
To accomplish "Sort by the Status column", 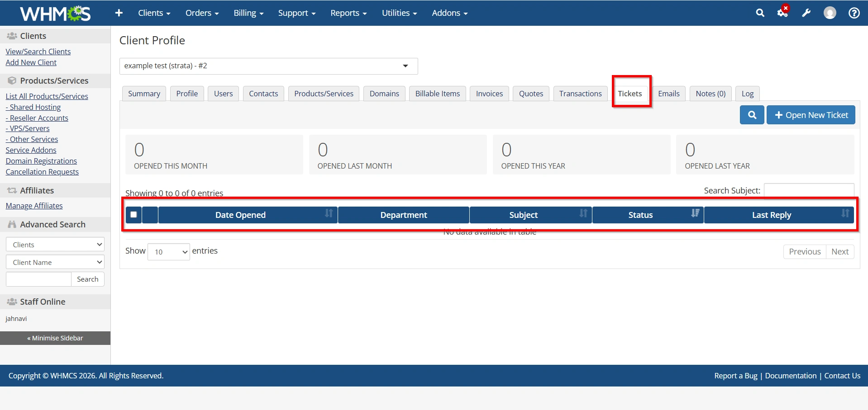I will 648,215.
